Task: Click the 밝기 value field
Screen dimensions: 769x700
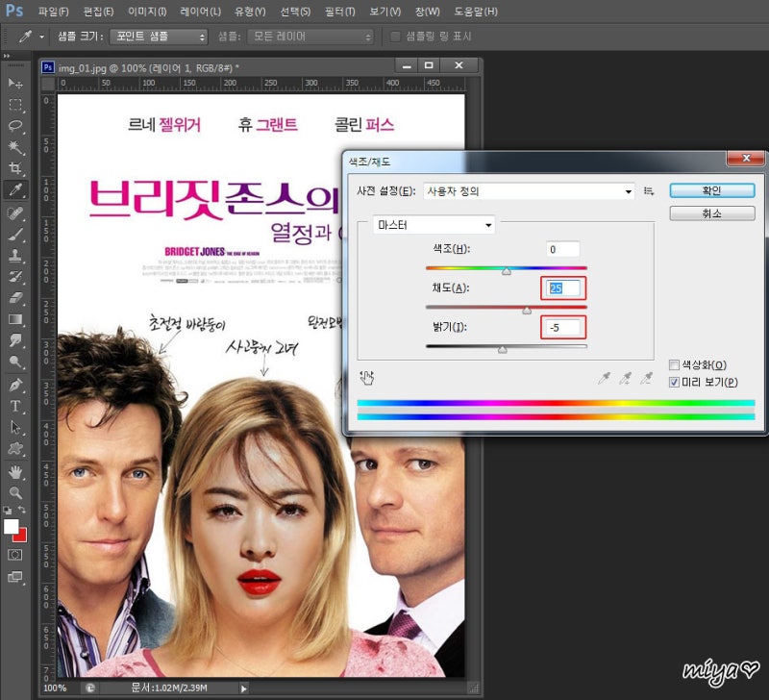Action: (563, 328)
